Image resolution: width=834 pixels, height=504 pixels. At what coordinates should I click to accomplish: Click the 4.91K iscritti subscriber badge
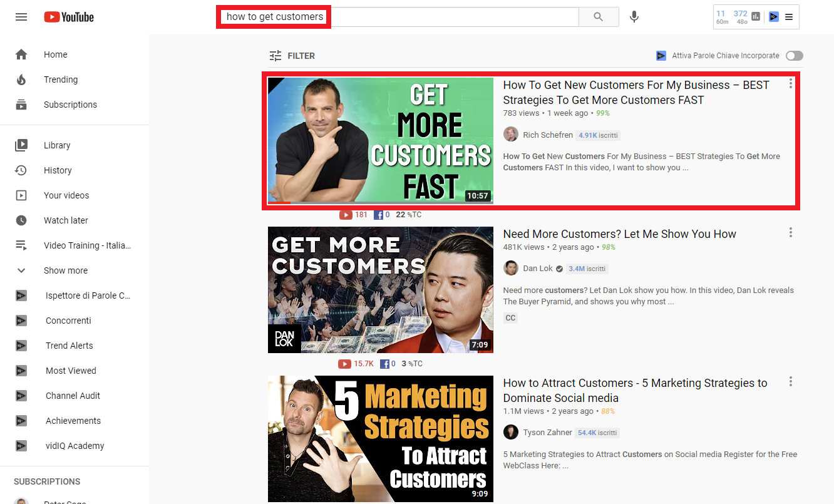click(598, 135)
